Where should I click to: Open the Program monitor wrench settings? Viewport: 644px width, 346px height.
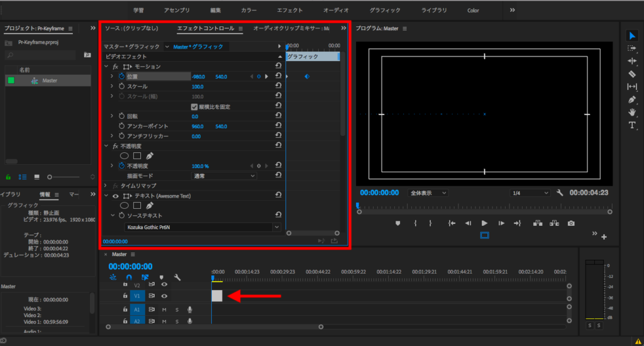[559, 193]
